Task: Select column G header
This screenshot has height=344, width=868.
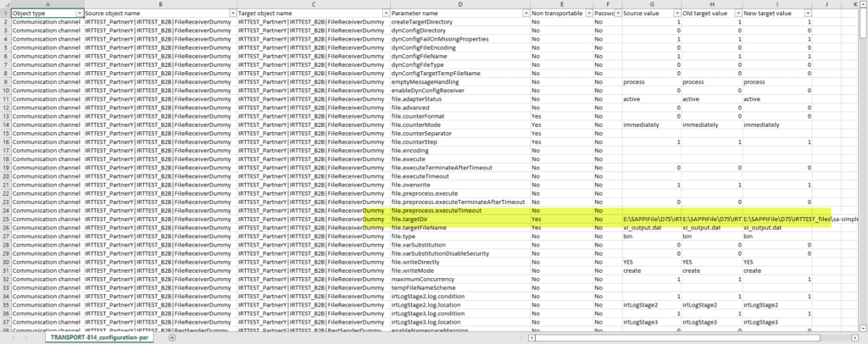Action: [x=652, y=4]
